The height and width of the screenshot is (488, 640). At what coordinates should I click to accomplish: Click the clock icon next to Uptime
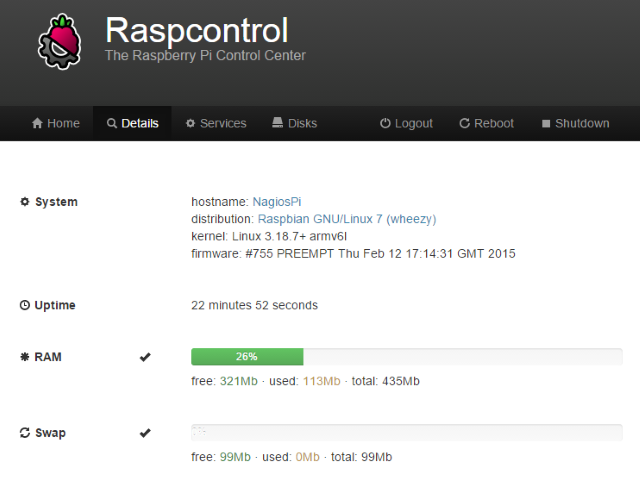25,305
